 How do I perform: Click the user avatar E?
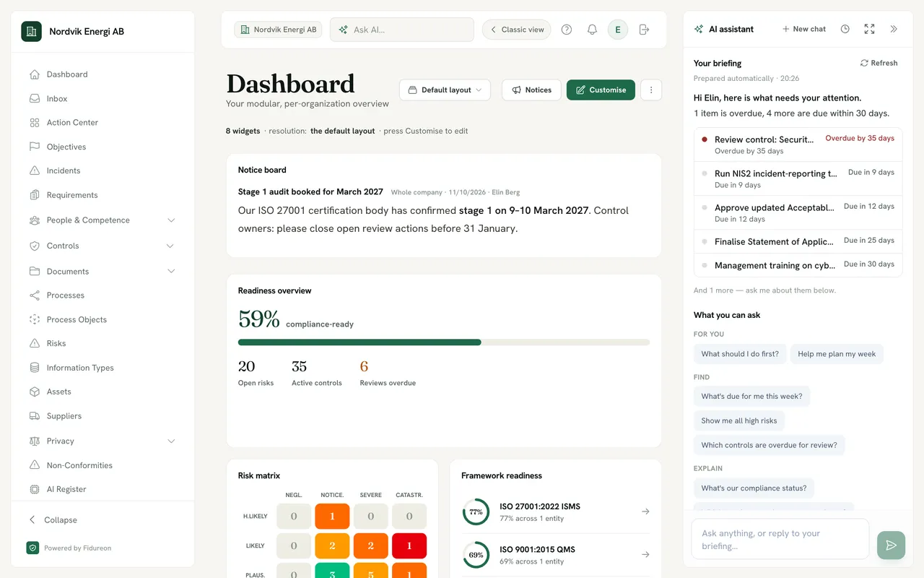pos(618,30)
